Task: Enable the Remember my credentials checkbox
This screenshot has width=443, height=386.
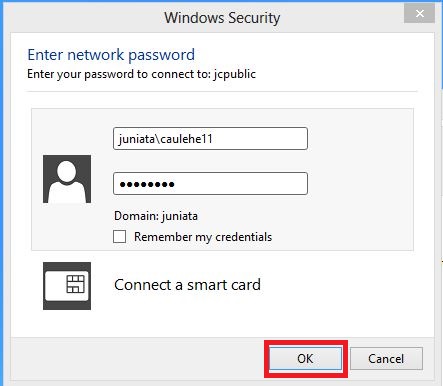Action: [119, 237]
